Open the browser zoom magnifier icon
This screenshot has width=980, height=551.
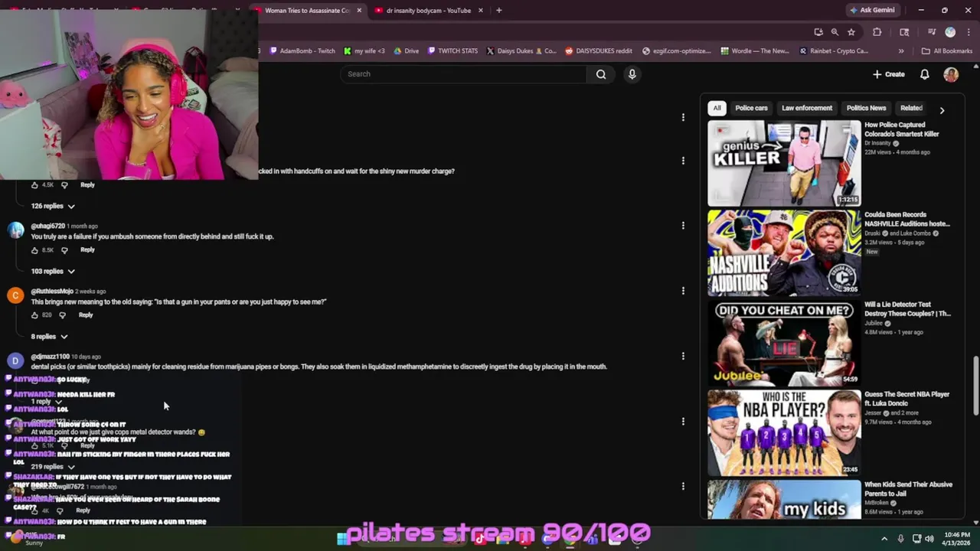835,32
